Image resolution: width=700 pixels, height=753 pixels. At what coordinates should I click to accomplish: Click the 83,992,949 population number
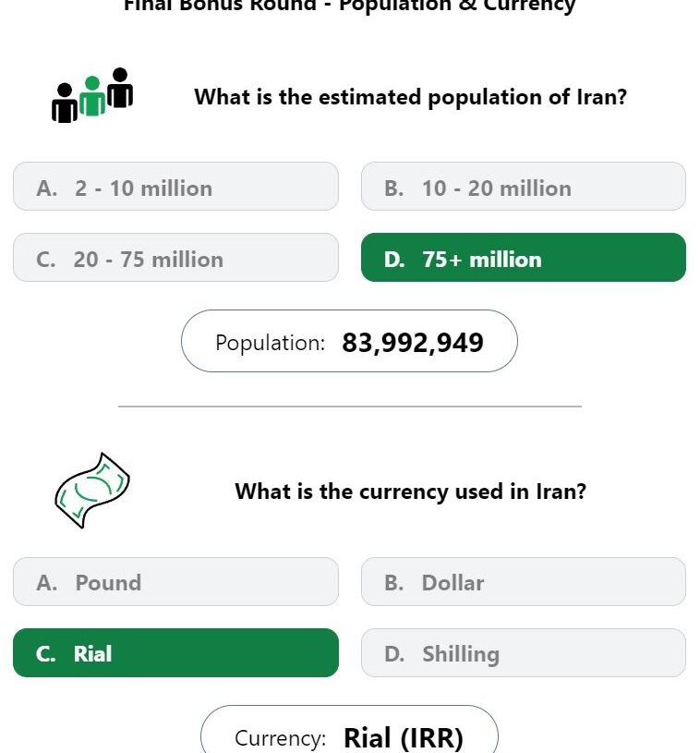tap(413, 343)
